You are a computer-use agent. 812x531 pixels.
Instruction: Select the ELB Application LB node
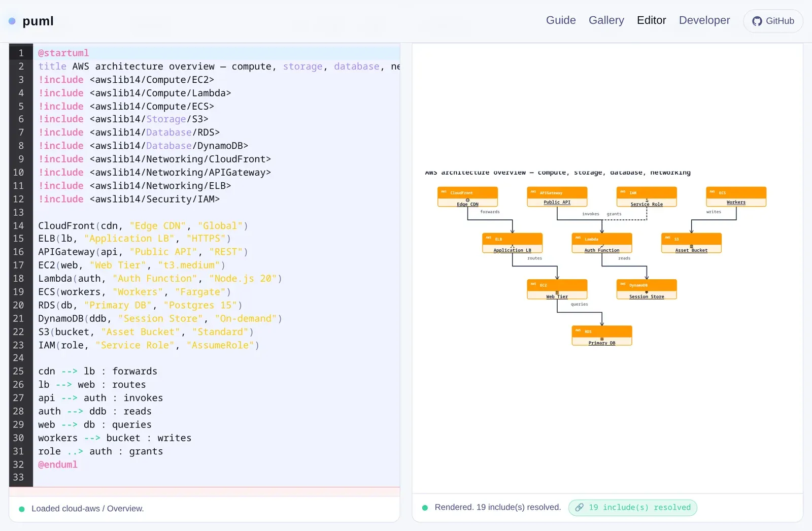coord(512,243)
